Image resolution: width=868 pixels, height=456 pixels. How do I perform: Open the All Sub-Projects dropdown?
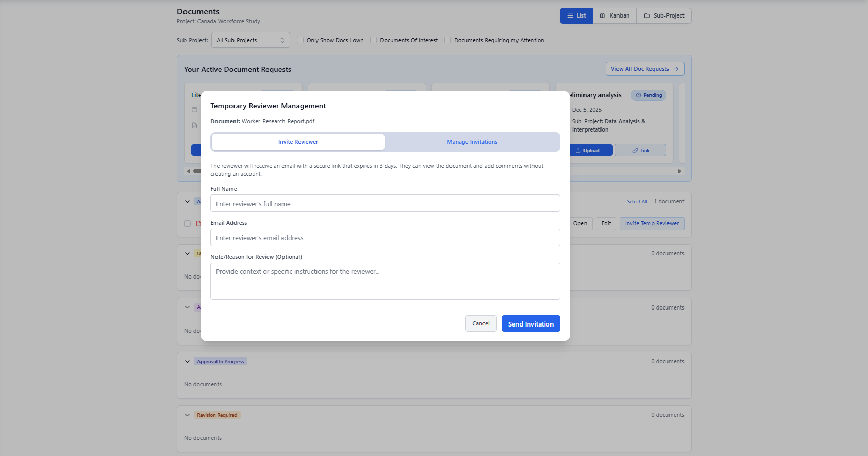[x=251, y=40]
